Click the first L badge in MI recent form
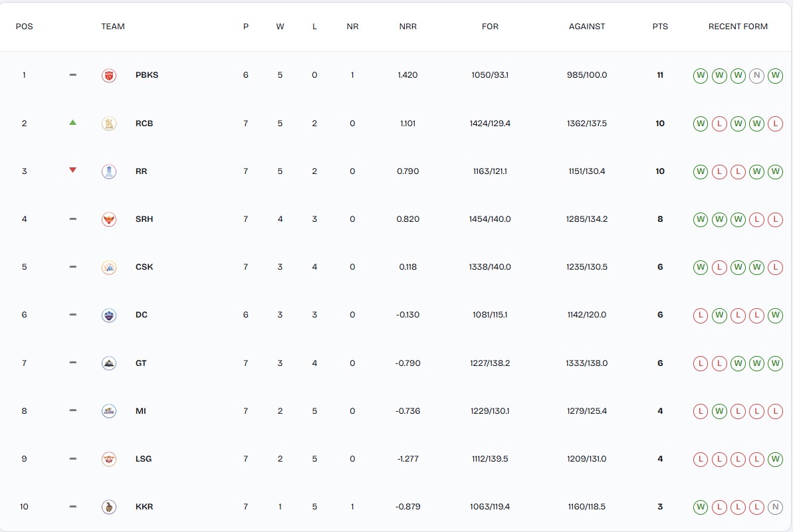793x532 pixels. pyautogui.click(x=700, y=411)
